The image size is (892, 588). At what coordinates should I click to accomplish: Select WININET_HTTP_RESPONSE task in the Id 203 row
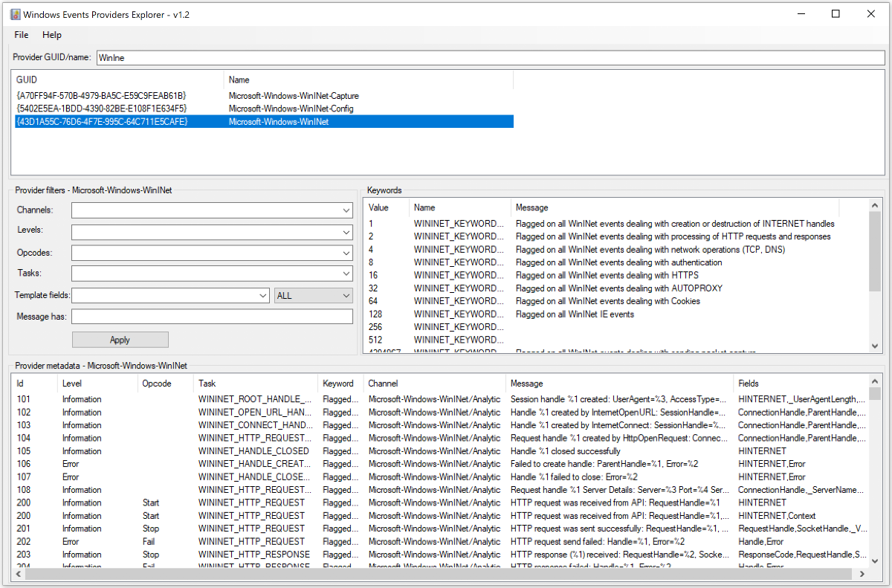pyautogui.click(x=254, y=555)
